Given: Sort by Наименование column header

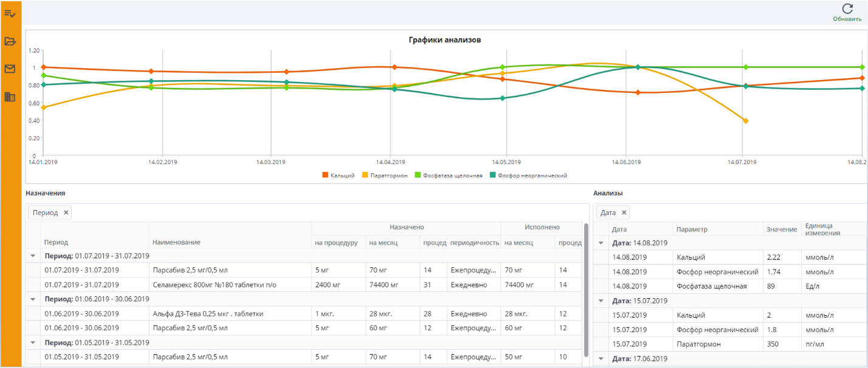Looking at the screenshot, I should coord(176,242).
